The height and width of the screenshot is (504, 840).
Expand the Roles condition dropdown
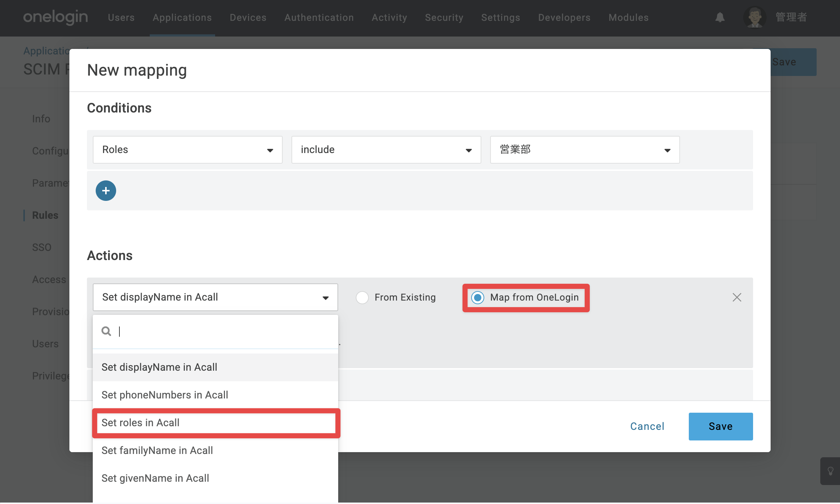point(188,150)
